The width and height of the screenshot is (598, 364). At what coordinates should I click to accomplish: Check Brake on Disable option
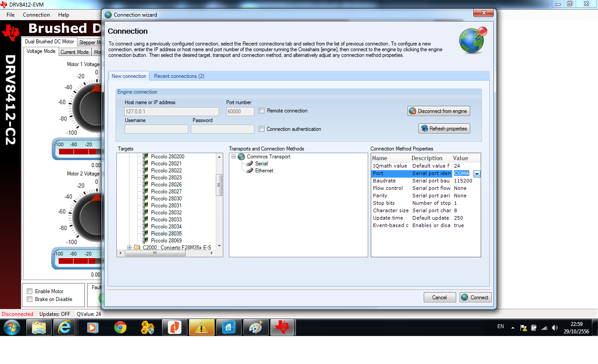[29, 299]
